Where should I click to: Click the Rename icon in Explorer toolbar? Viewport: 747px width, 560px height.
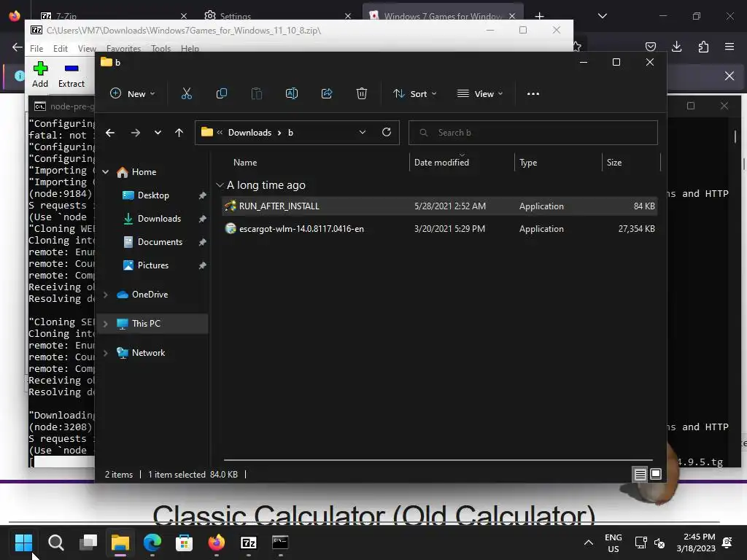(x=292, y=94)
